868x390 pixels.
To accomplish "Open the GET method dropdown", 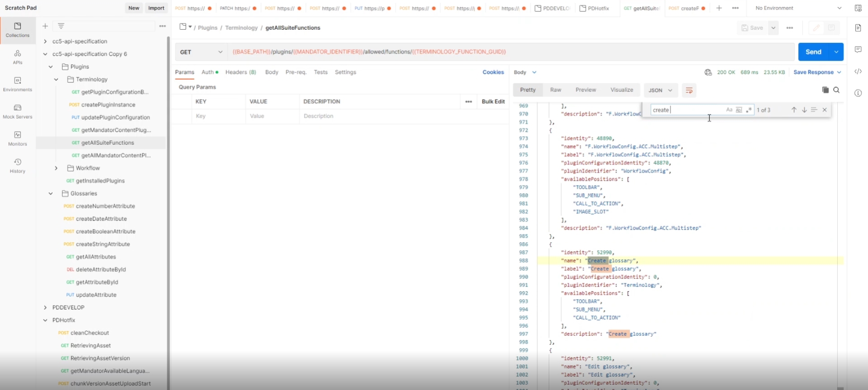I will click(x=201, y=52).
